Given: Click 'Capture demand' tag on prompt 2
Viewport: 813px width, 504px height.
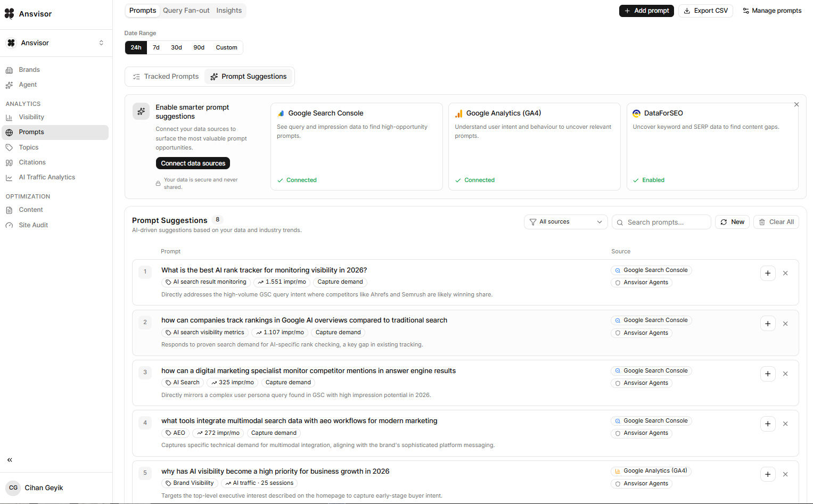Looking at the screenshot, I should point(338,332).
